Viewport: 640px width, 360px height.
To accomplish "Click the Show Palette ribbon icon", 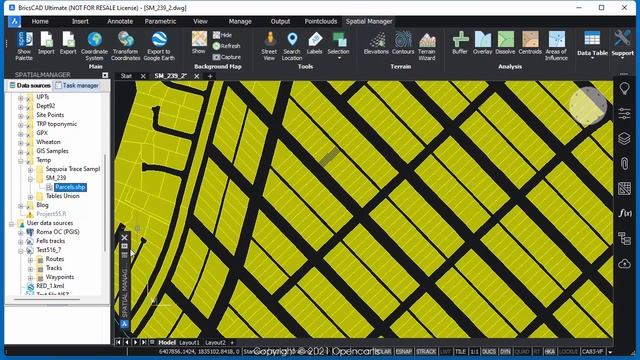I will [24, 46].
